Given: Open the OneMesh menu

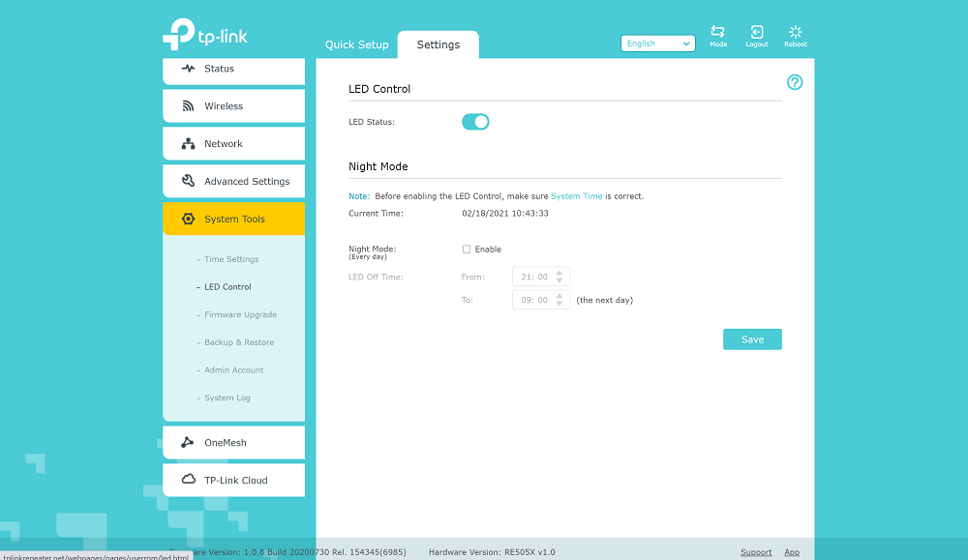Looking at the screenshot, I should [234, 443].
